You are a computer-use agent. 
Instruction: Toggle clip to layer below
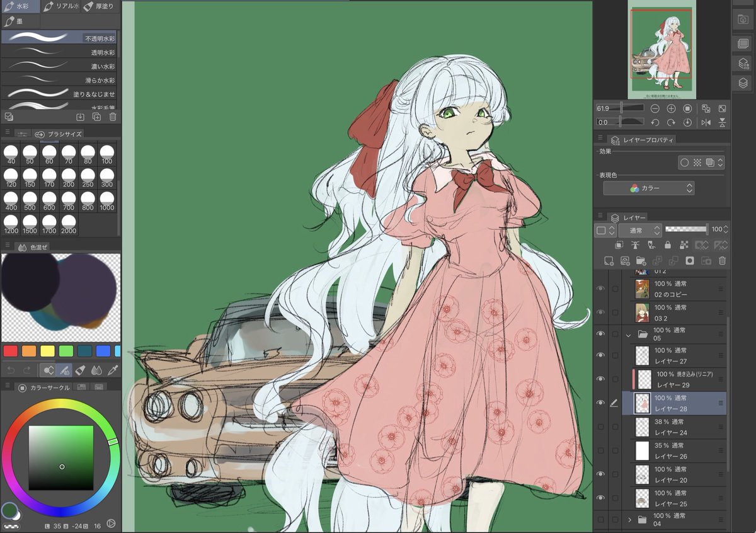pyautogui.click(x=619, y=244)
